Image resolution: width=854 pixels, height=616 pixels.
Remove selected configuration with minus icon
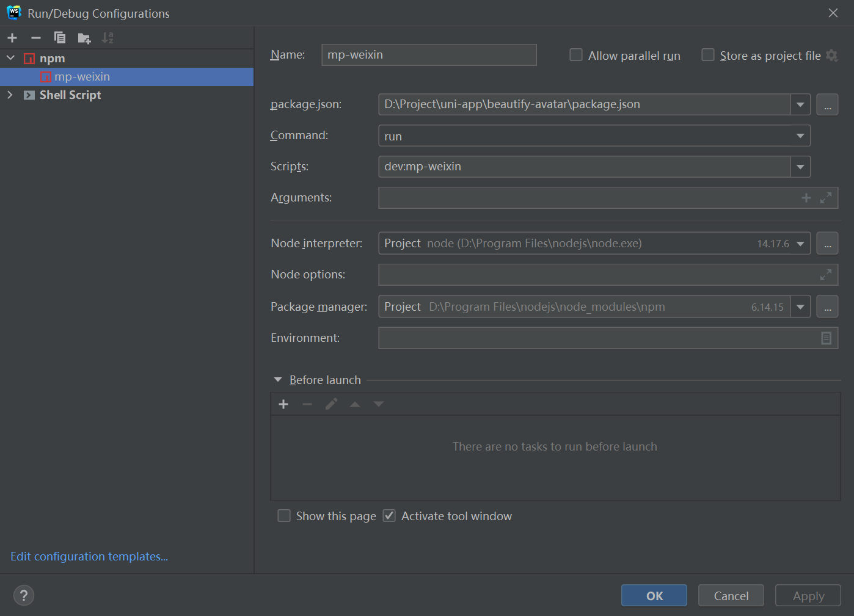(x=36, y=38)
